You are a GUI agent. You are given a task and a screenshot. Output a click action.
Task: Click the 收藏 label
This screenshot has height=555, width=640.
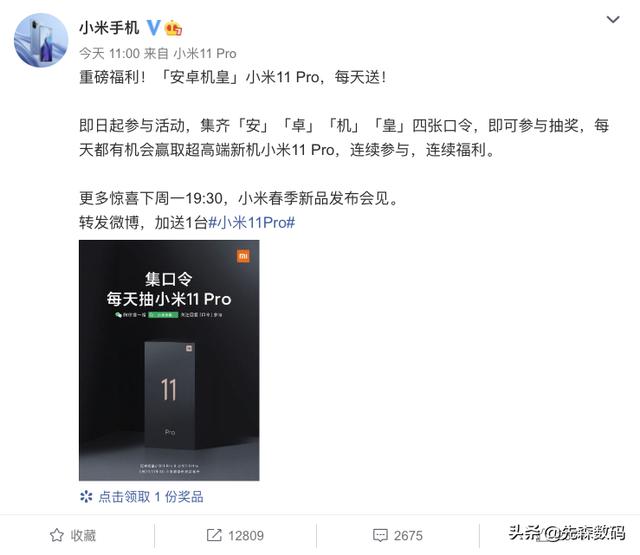[83, 535]
